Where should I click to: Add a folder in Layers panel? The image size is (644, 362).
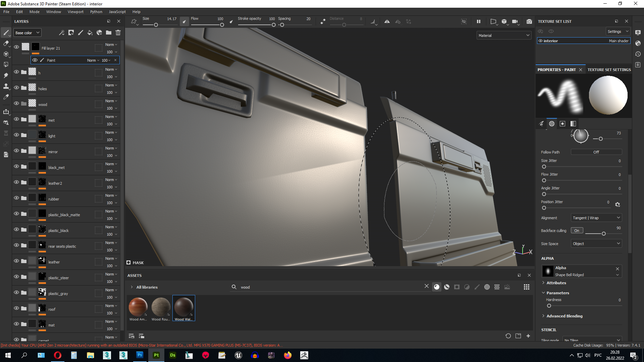[x=109, y=33]
